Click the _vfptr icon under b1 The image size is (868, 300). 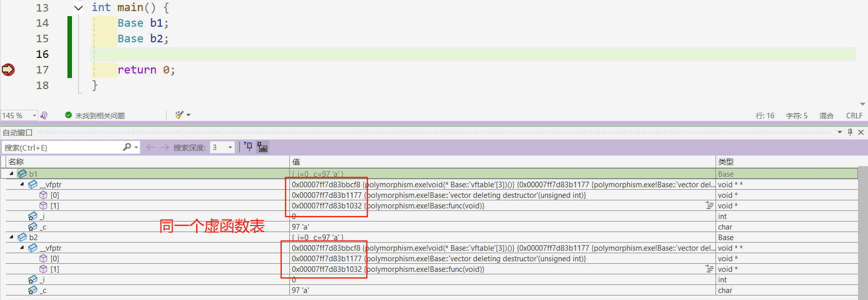coord(33,185)
